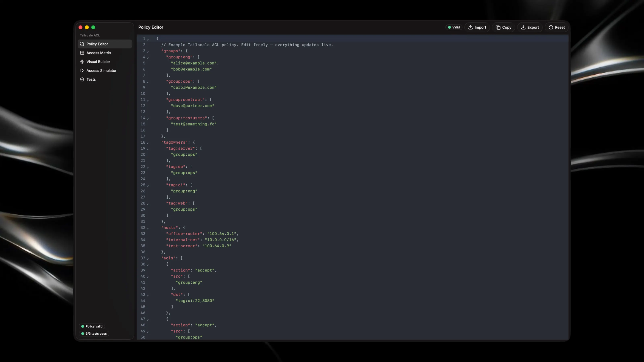The height and width of the screenshot is (362, 644).
Task: Click the Tailscale ACL sidebar heading
Action: coord(90,35)
